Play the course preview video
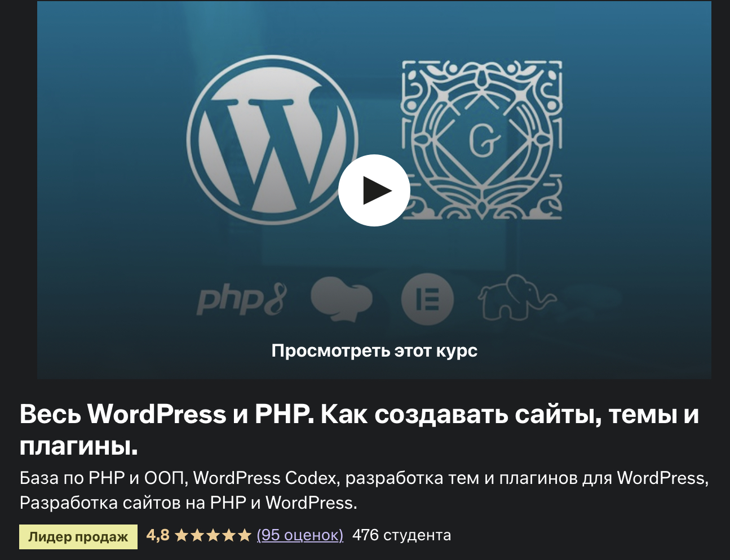Image resolution: width=730 pixels, height=560 pixels. point(374,190)
